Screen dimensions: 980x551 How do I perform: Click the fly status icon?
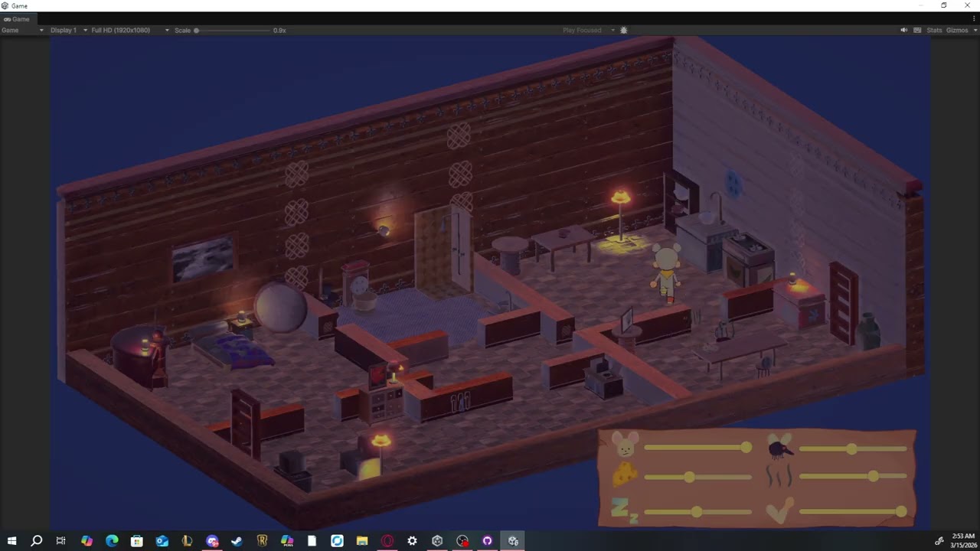[780, 446]
